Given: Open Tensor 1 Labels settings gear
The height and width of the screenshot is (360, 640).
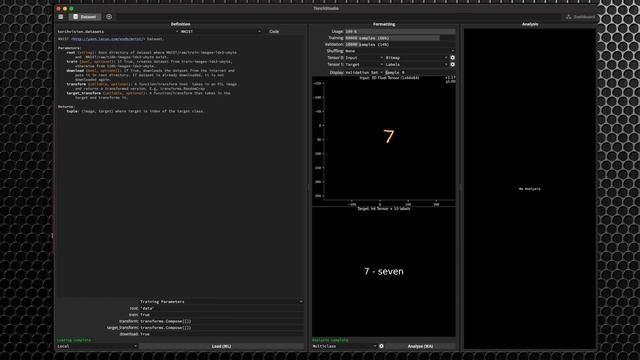Looking at the screenshot, I should 452,64.
